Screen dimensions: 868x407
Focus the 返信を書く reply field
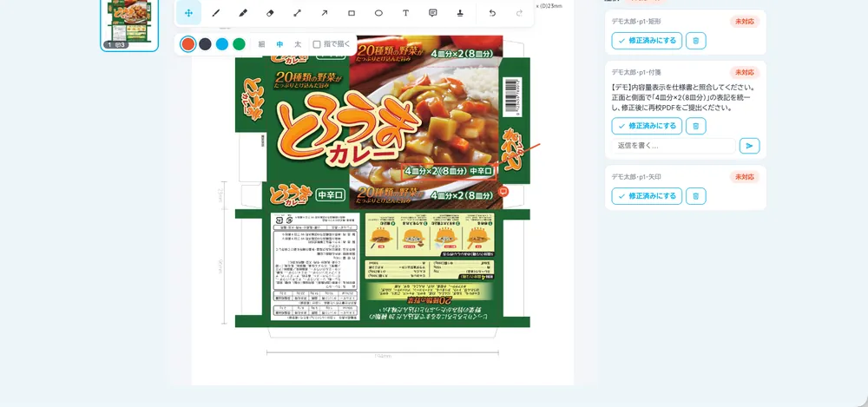(674, 146)
